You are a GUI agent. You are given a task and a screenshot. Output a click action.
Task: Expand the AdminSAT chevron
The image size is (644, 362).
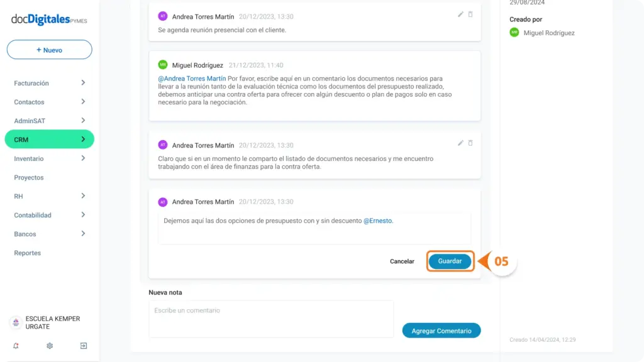(x=83, y=121)
